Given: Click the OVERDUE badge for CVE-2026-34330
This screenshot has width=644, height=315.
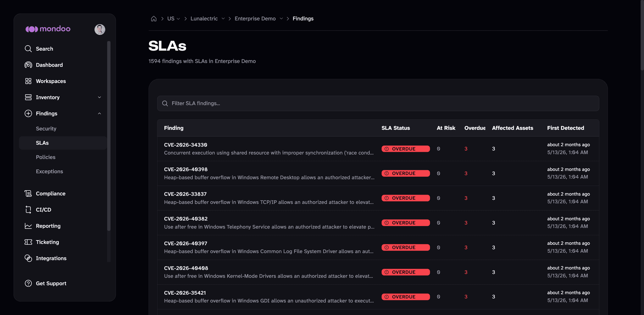Looking at the screenshot, I should (x=406, y=149).
